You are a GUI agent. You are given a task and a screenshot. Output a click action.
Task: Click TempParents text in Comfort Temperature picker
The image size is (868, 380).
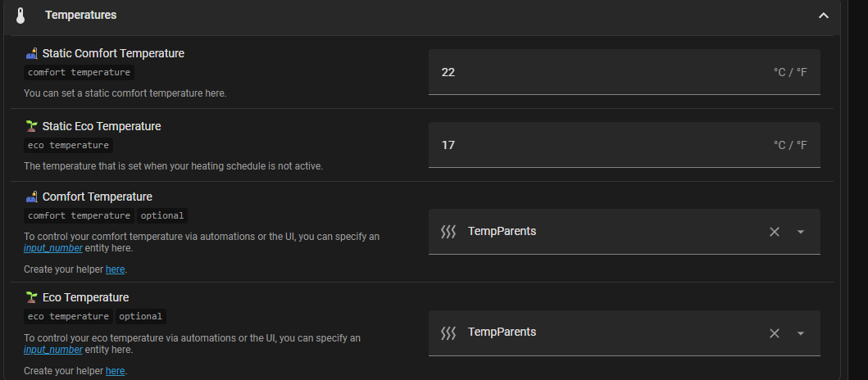tap(502, 231)
